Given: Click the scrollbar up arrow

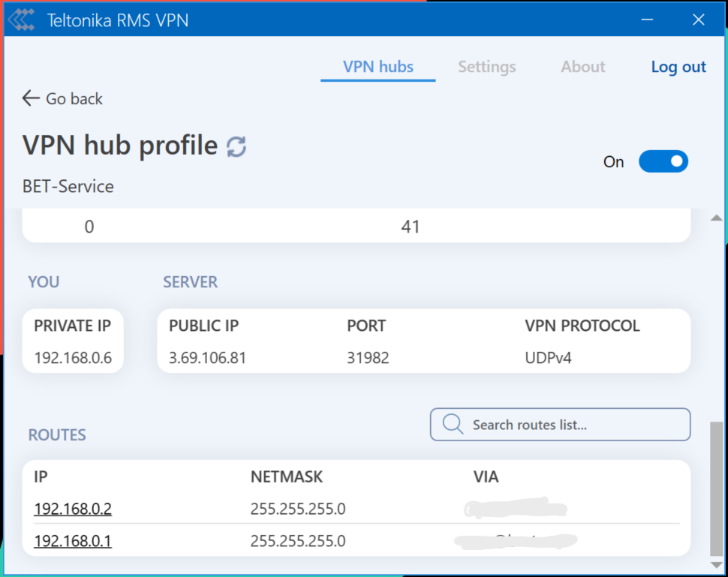Looking at the screenshot, I should pyautogui.click(x=717, y=218).
